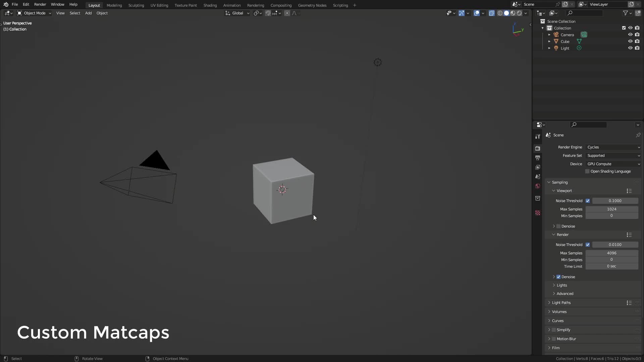The width and height of the screenshot is (644, 362).
Task: Switch to the Sculpting workspace tab
Action: point(136,5)
